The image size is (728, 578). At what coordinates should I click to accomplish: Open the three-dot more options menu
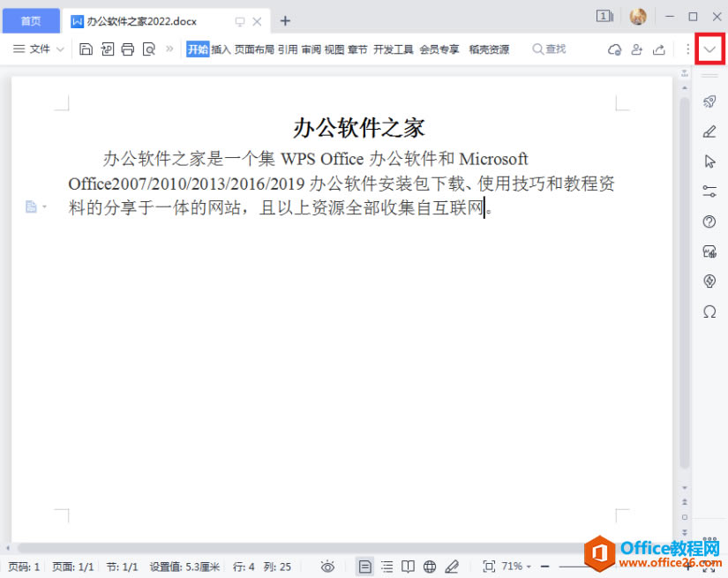click(687, 49)
